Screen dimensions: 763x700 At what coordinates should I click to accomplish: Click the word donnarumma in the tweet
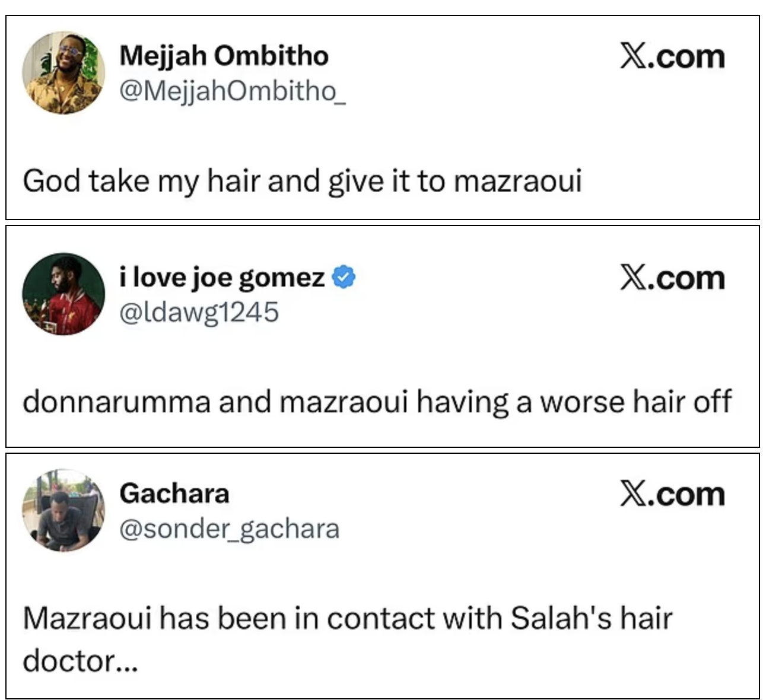(x=116, y=402)
